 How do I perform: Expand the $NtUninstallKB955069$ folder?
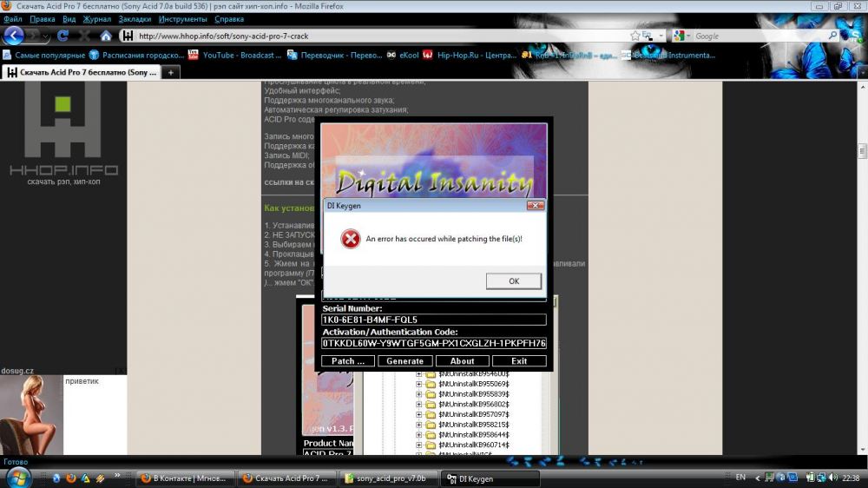click(x=419, y=384)
